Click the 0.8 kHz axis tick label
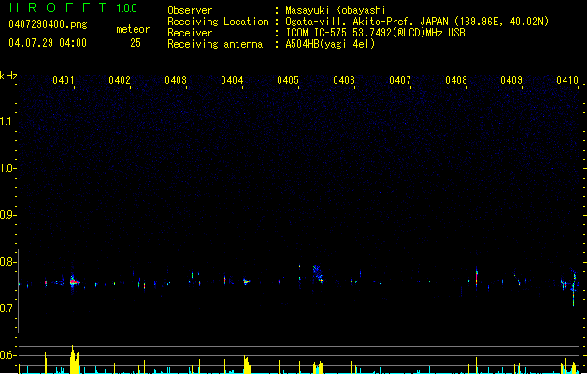The height and width of the screenshot is (374, 588). 7,262
